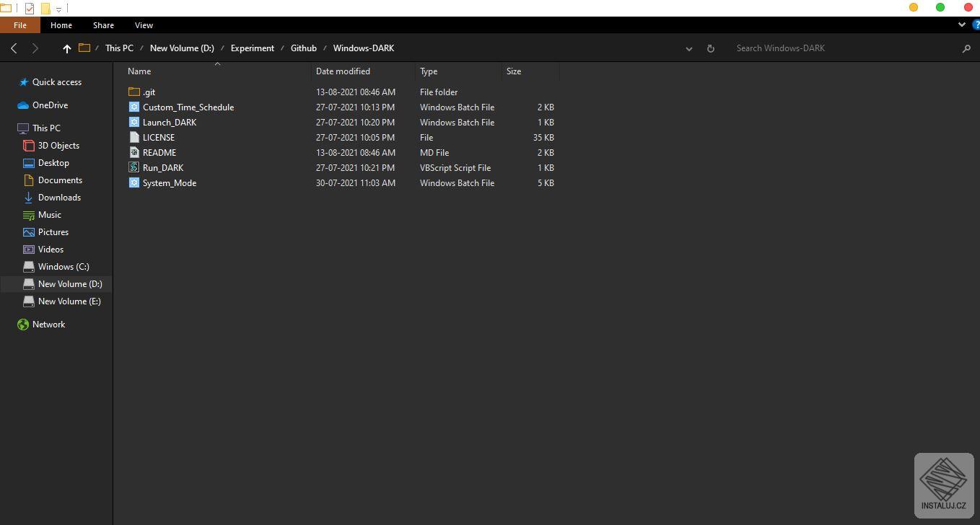Expand the ribbon with the chevron

pos(961,25)
